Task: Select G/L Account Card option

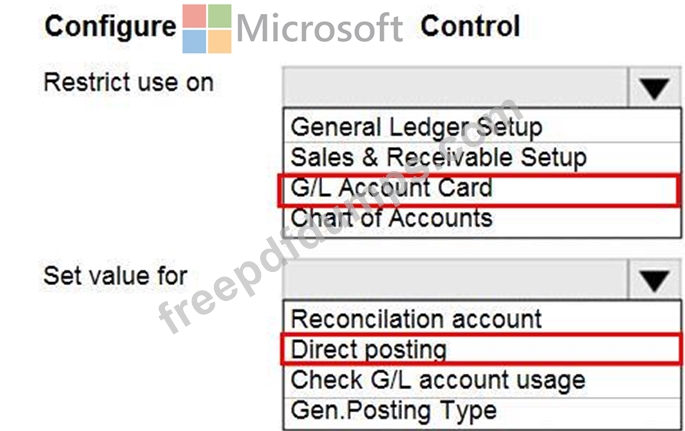Action: point(391,188)
